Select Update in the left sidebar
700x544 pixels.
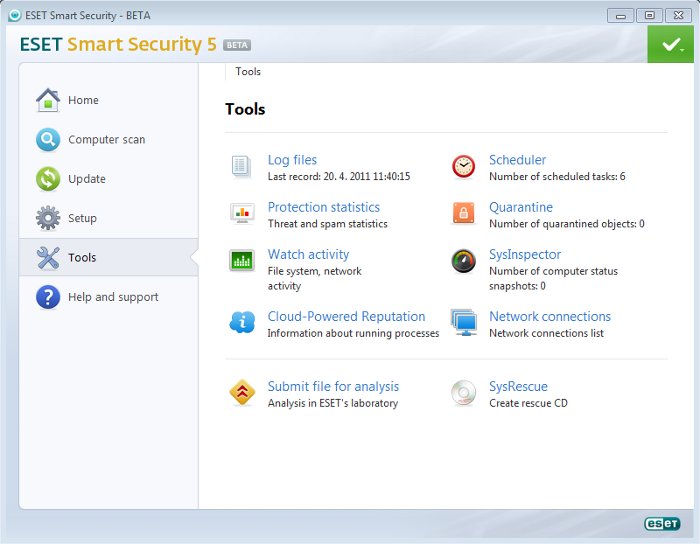point(87,179)
